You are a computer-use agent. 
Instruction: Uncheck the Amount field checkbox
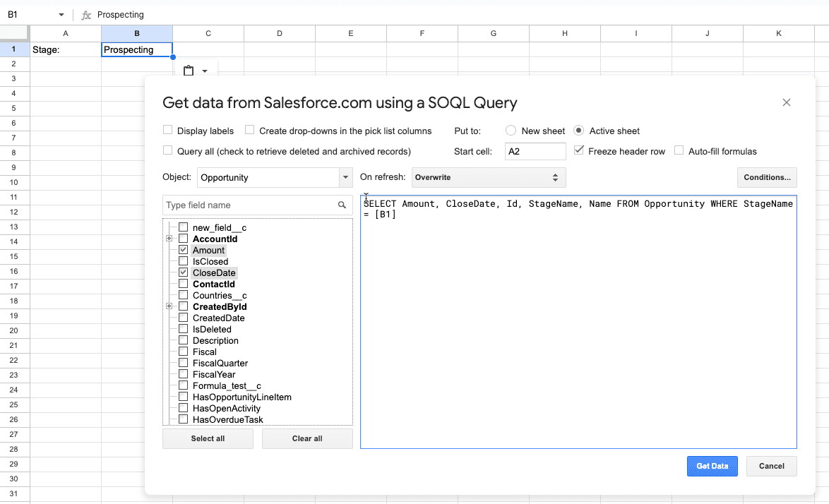pyautogui.click(x=184, y=250)
